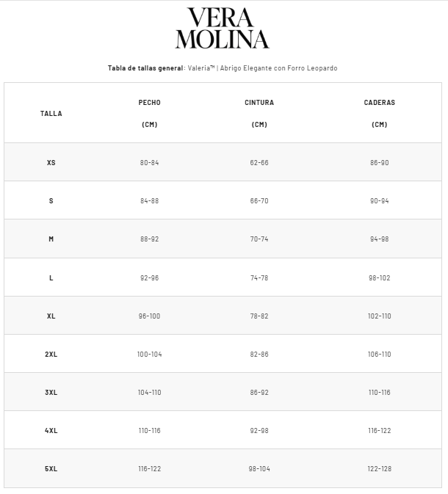Select the L size row label
The width and height of the screenshot is (448, 494).
click(x=51, y=277)
